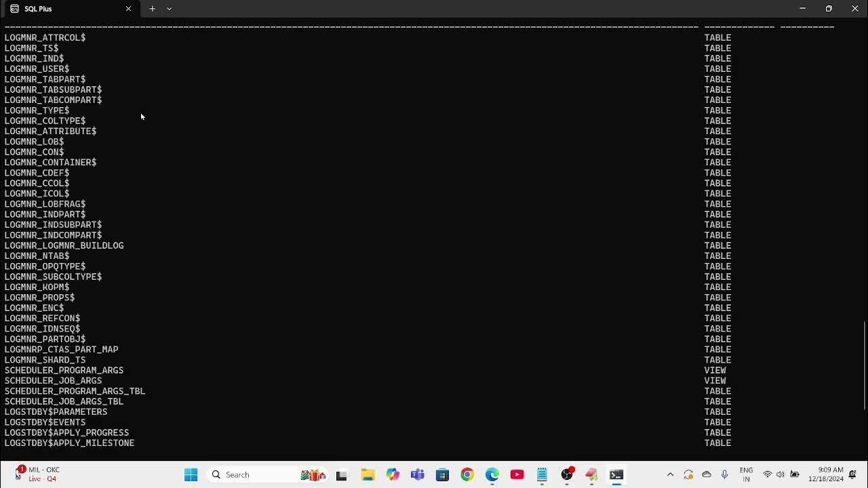Image resolution: width=868 pixels, height=488 pixels.
Task: Click LOGMNRP_CTAS_PART_MAP row text
Action: point(61,350)
